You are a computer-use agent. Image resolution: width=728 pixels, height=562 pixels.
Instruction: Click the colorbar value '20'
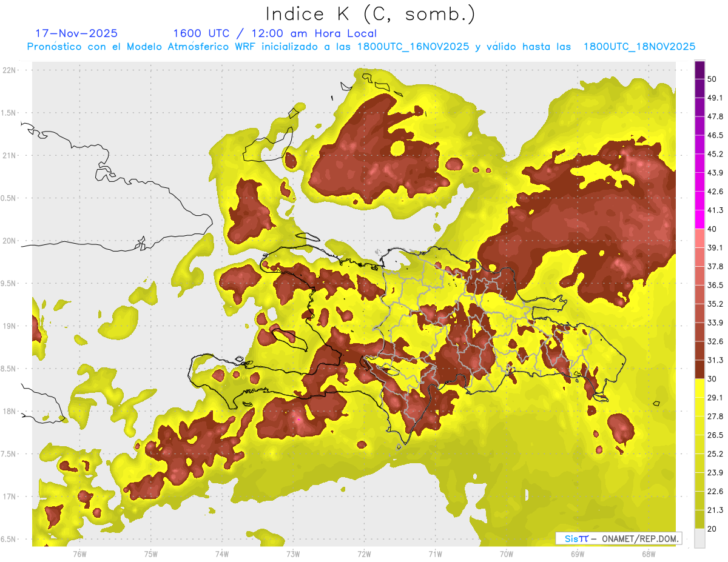(713, 529)
